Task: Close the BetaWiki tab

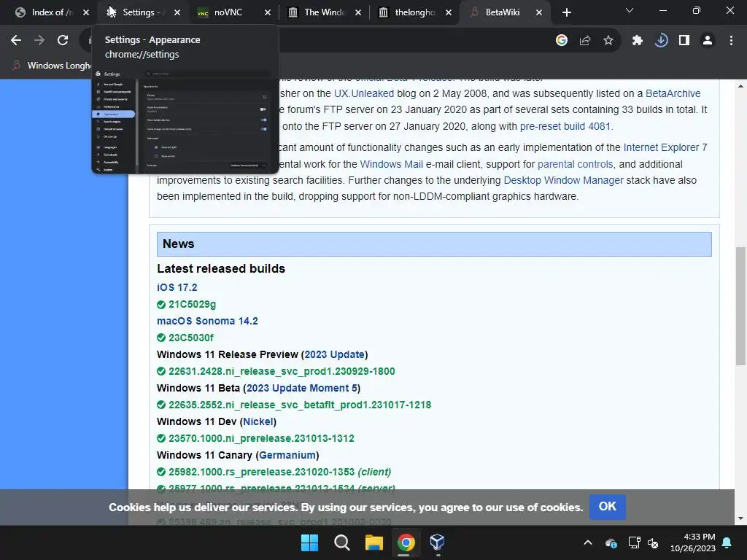Action: [539, 12]
